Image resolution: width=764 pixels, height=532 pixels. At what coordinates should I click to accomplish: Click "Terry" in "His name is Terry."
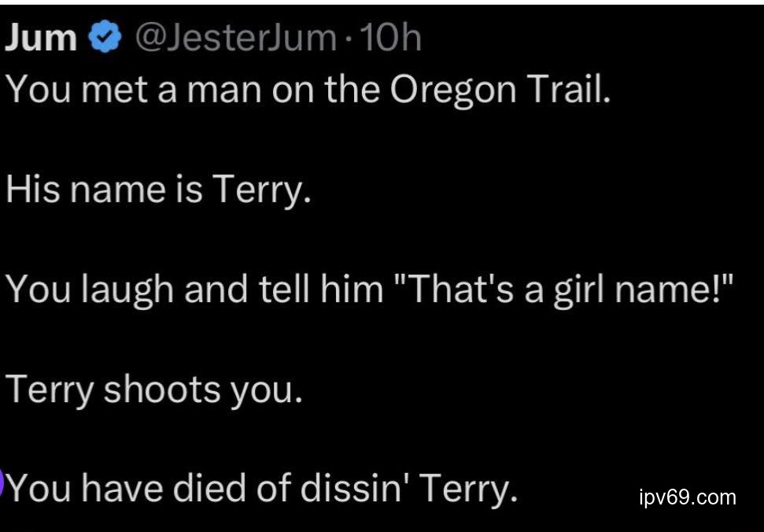[259, 191]
